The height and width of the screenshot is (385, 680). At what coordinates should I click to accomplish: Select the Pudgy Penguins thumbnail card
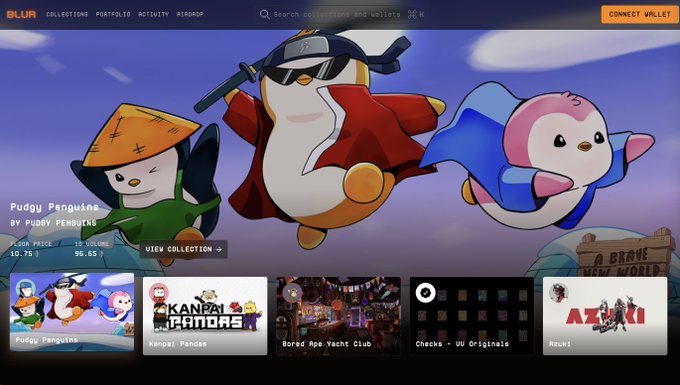tap(72, 312)
